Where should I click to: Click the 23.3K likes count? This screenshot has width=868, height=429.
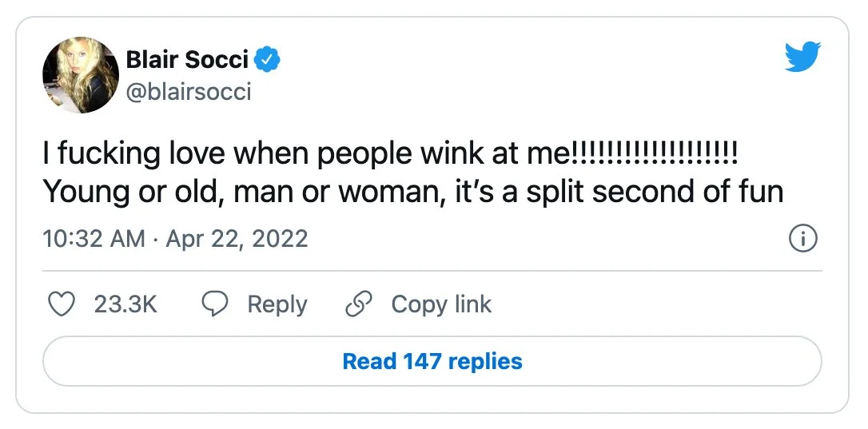tap(125, 304)
